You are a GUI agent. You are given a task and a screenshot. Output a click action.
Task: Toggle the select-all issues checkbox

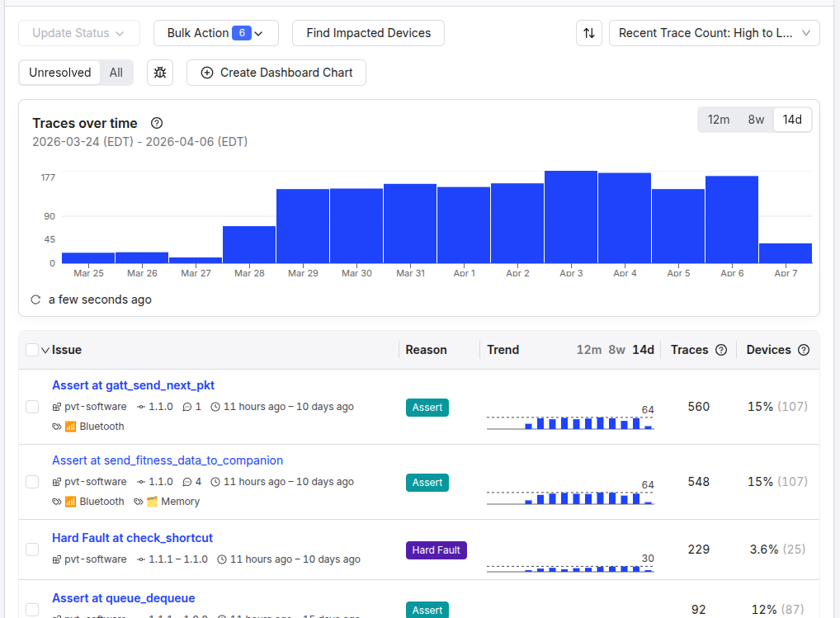click(32, 350)
